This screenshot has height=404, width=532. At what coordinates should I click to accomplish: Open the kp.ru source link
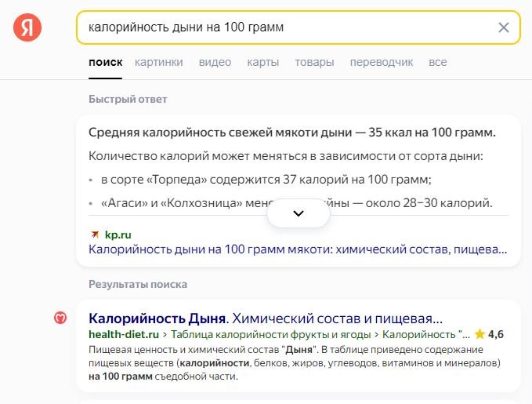(x=118, y=235)
